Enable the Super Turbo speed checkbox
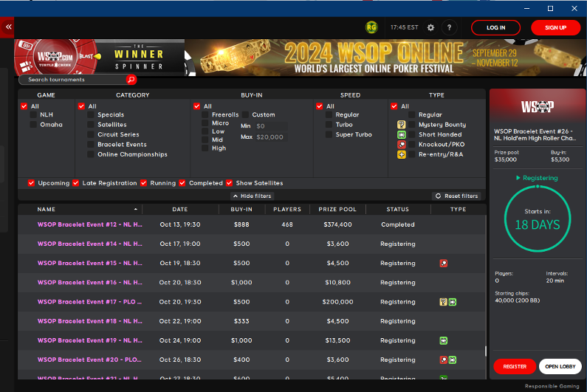Image resolution: width=587 pixels, height=392 pixels. [x=329, y=135]
